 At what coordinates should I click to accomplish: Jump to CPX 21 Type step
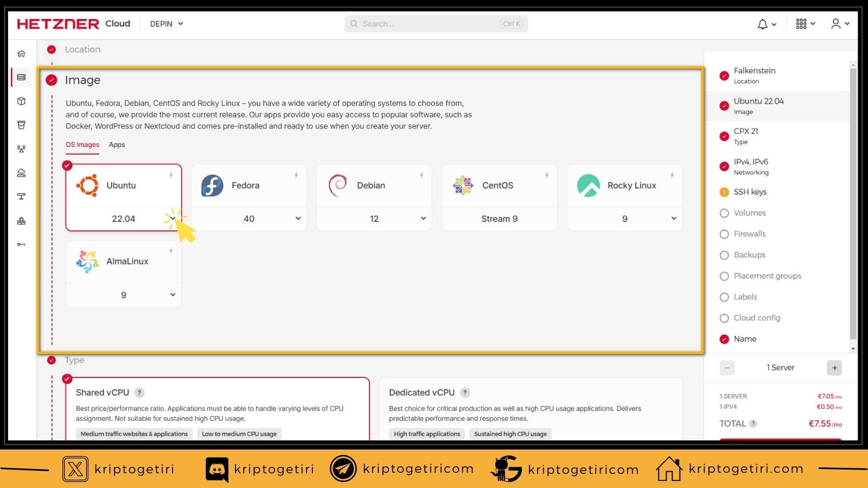[776, 136]
